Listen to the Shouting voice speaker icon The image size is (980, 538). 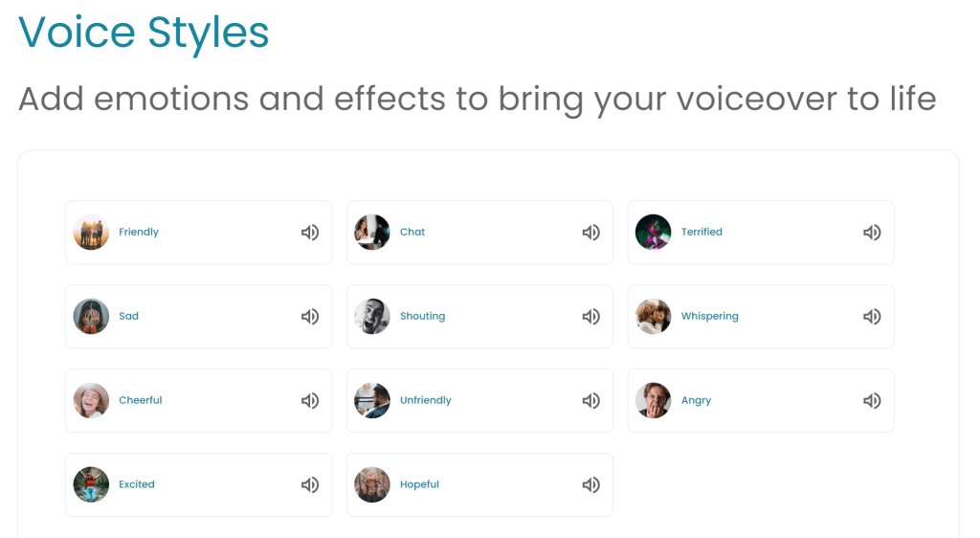pyautogui.click(x=591, y=317)
